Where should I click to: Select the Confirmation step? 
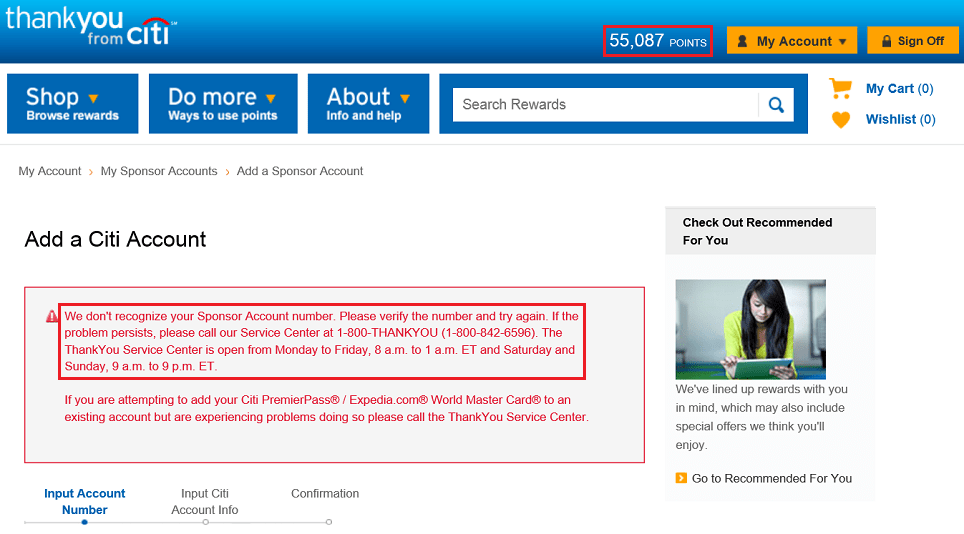pyautogui.click(x=325, y=493)
